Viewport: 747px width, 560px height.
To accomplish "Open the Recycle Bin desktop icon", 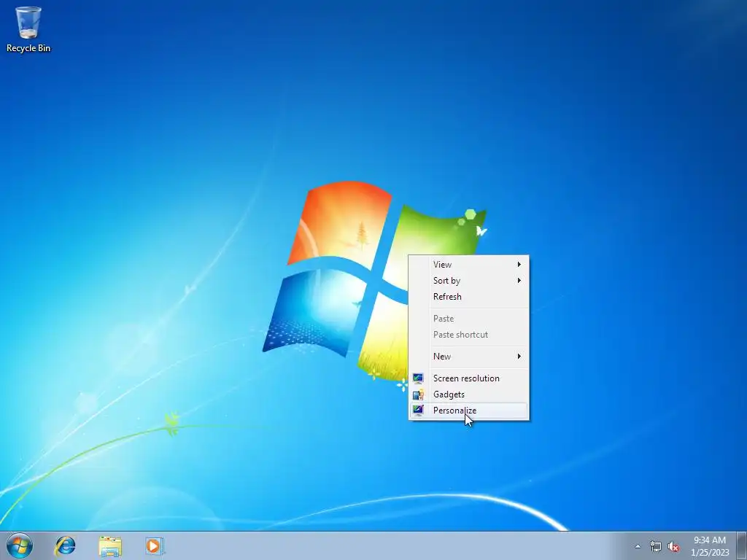I will (x=28, y=28).
